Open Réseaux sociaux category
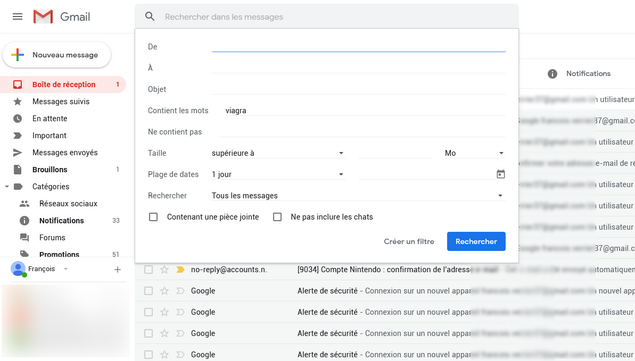 [x=68, y=203]
